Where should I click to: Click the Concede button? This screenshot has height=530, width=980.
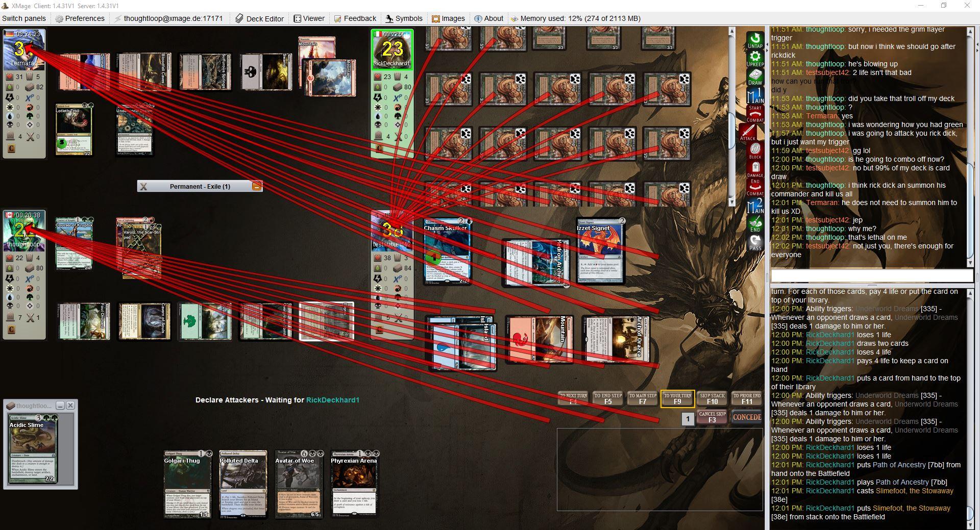pos(747,417)
